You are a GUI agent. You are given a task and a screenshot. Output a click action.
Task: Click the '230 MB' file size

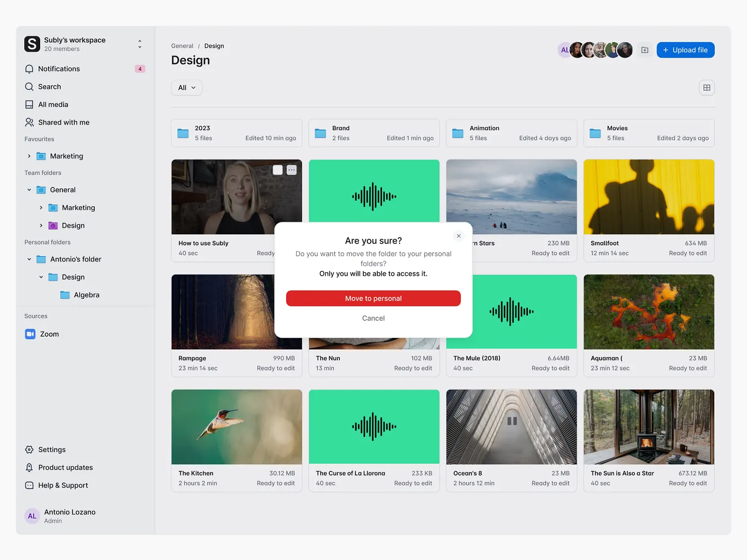(558, 243)
